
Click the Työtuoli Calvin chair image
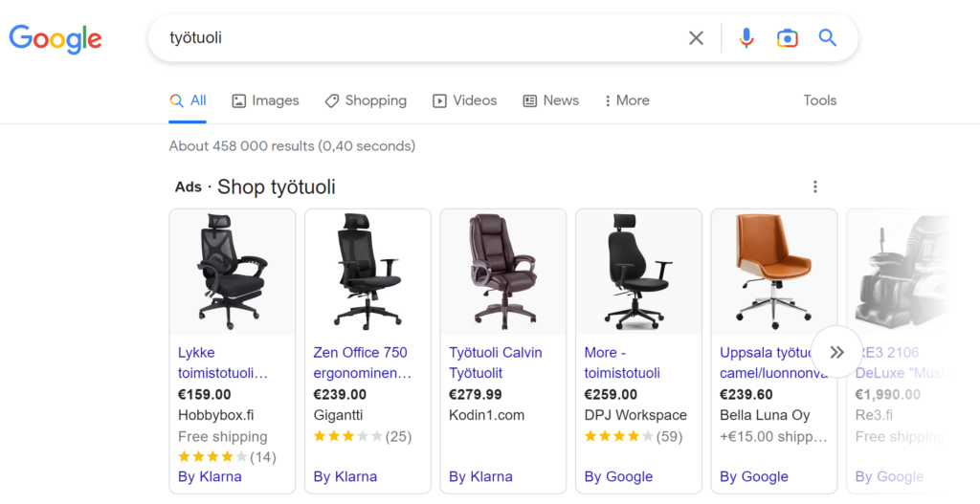pos(503,272)
